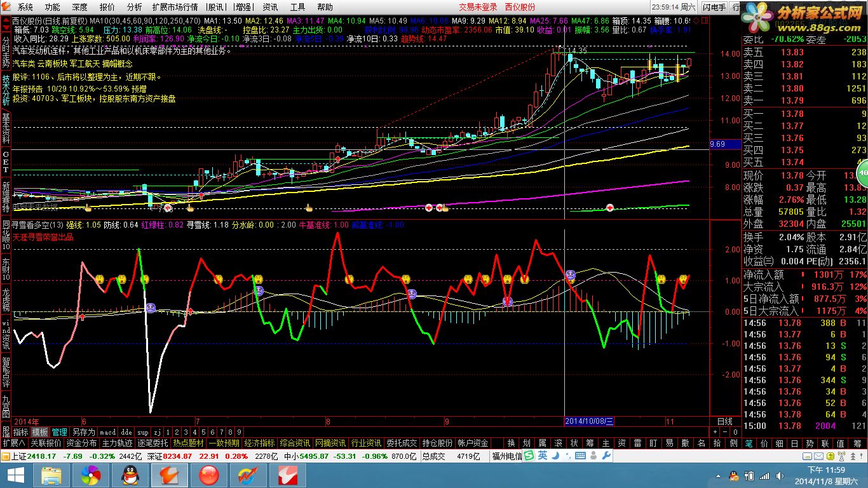Open the 分析 menu
Image resolution: width=868 pixels, height=488 pixels.
pos(134,7)
